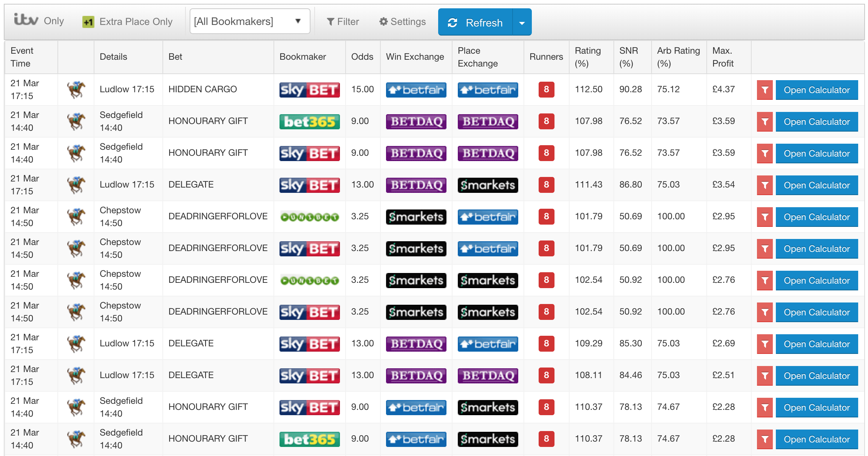Expand the Refresh button arrow menu
Viewport: 868px width, 456px height.
coord(522,23)
